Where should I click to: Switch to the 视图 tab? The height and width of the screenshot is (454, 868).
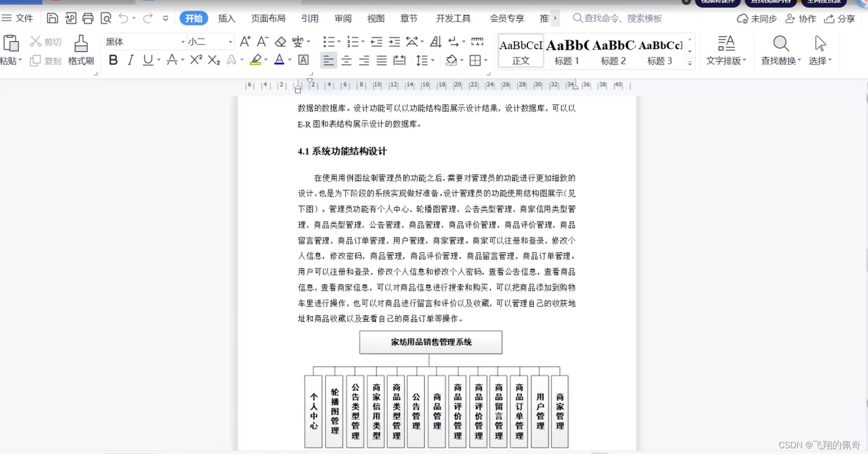(376, 18)
